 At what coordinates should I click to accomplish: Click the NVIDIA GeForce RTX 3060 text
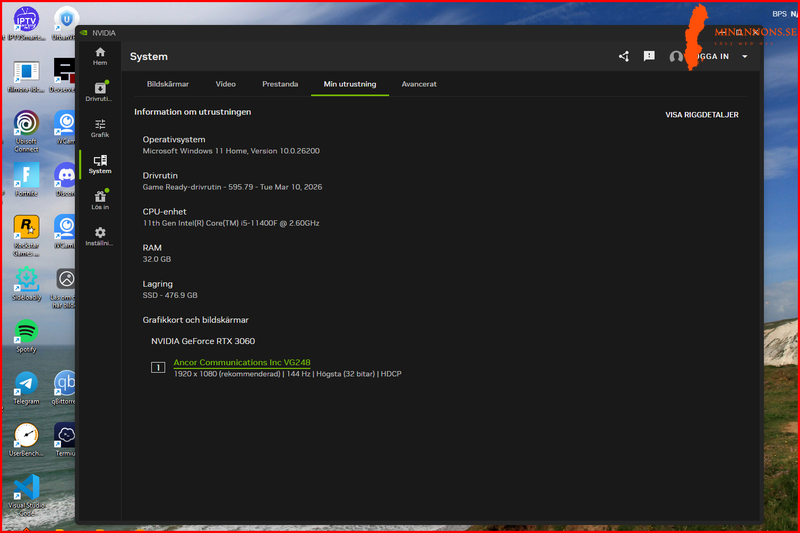[203, 341]
